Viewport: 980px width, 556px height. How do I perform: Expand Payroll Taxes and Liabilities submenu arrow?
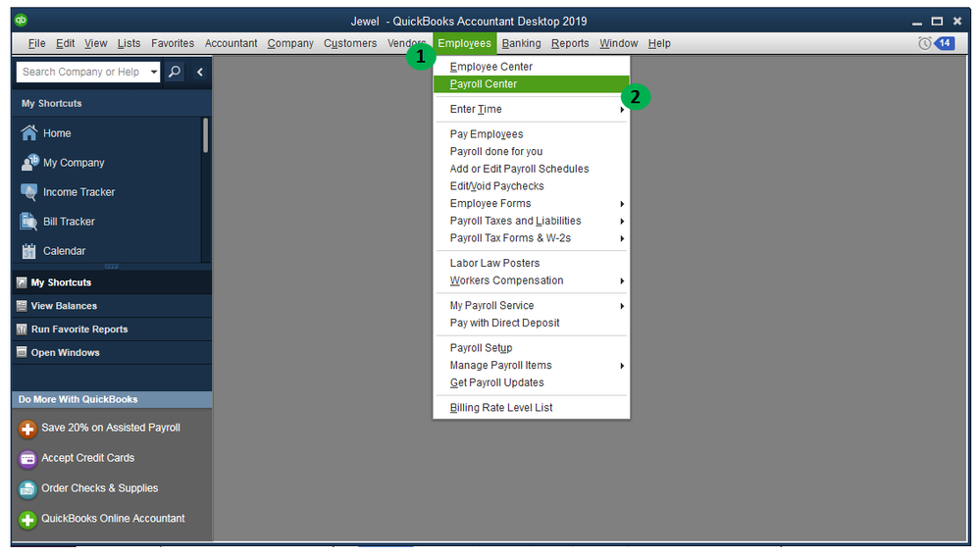tap(622, 222)
